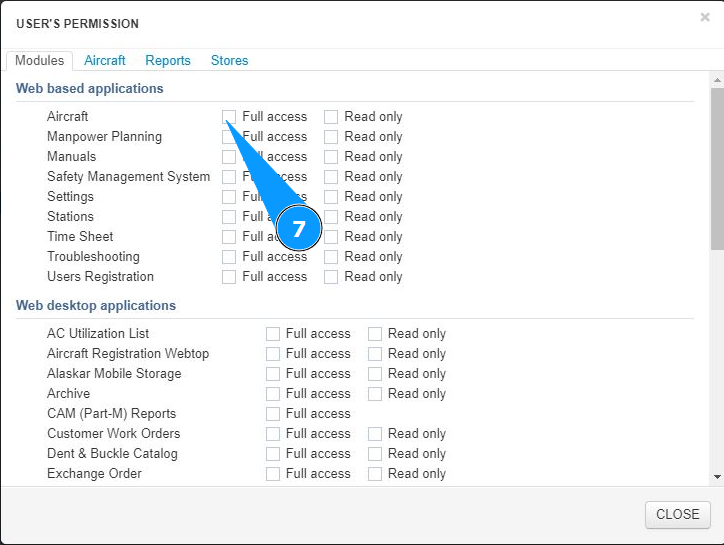Click the blue step 7 marker
The height and width of the screenshot is (545, 724).
pyautogui.click(x=298, y=230)
